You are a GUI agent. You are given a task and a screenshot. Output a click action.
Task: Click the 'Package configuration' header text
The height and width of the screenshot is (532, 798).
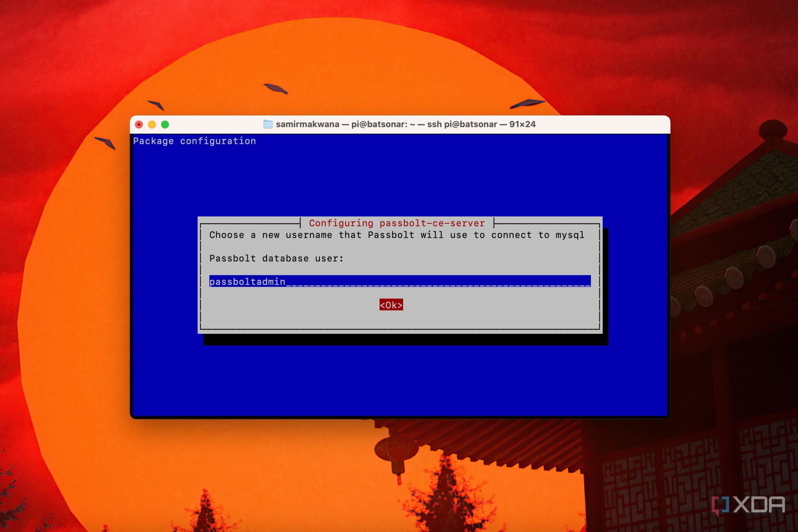coord(195,141)
